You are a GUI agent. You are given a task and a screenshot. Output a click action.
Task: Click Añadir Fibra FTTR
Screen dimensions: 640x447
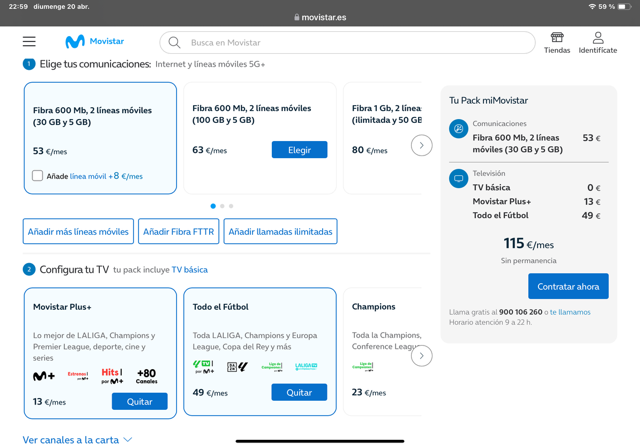pos(178,231)
